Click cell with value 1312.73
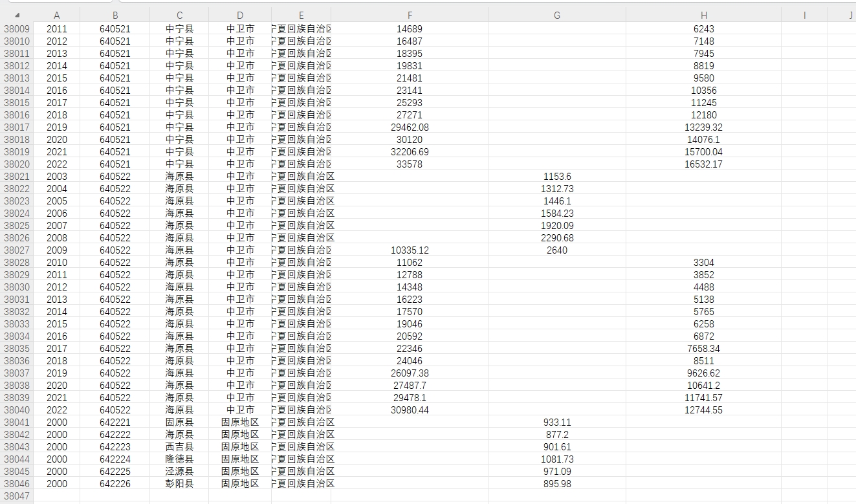Viewport: 856px width, 504px height. pyautogui.click(x=557, y=188)
